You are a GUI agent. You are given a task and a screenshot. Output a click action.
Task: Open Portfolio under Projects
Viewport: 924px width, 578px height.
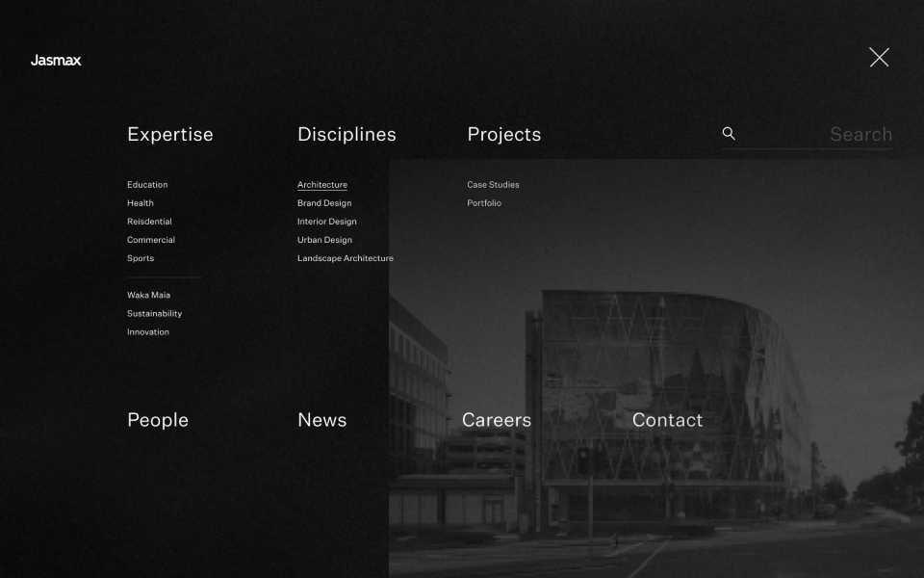(484, 203)
